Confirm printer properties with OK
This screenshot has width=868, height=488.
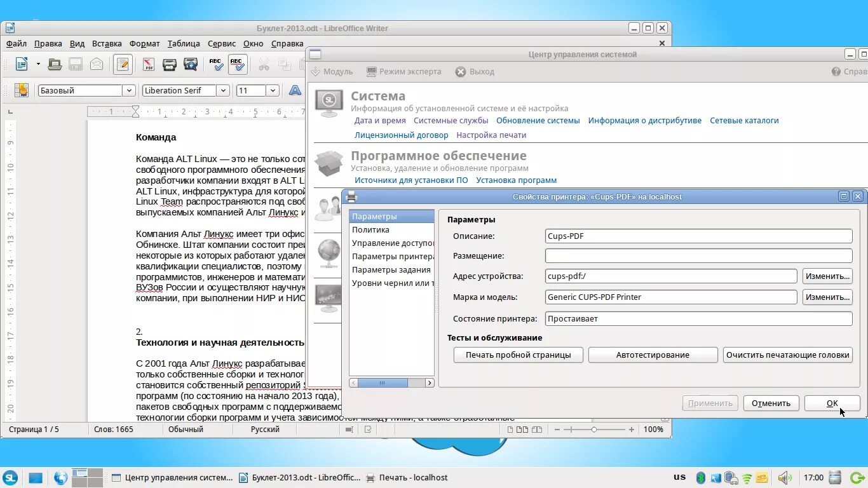click(x=832, y=403)
